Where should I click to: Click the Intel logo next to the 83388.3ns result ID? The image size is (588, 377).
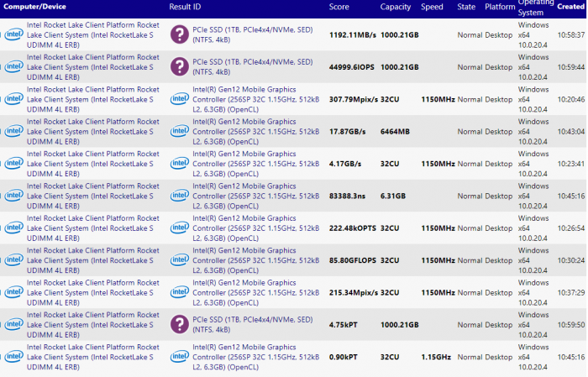[x=180, y=196]
